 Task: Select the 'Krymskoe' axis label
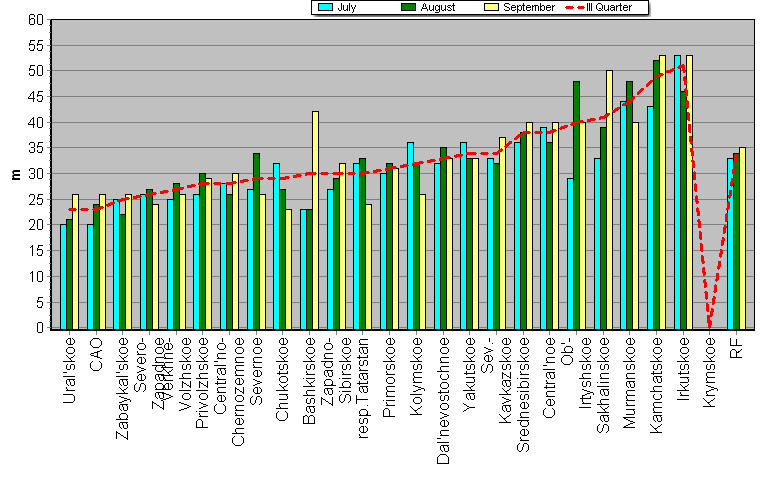pos(710,373)
